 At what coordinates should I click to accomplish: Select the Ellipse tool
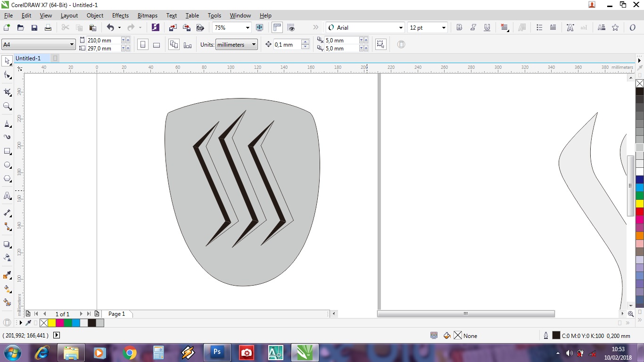(7, 165)
